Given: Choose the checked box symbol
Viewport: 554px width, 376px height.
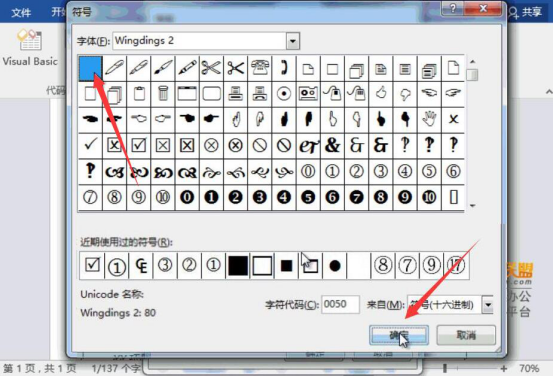Looking at the screenshot, I should pos(138,145).
